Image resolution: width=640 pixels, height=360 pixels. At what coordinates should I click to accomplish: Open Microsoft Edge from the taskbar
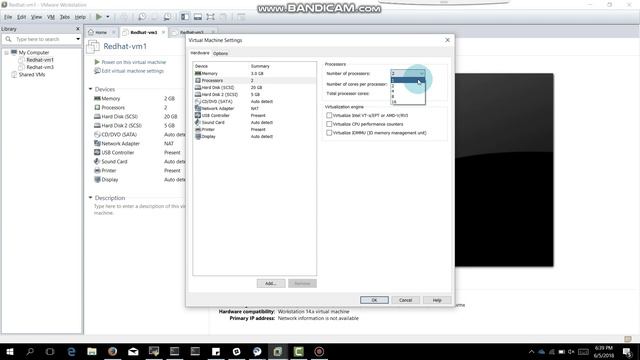click(71, 351)
